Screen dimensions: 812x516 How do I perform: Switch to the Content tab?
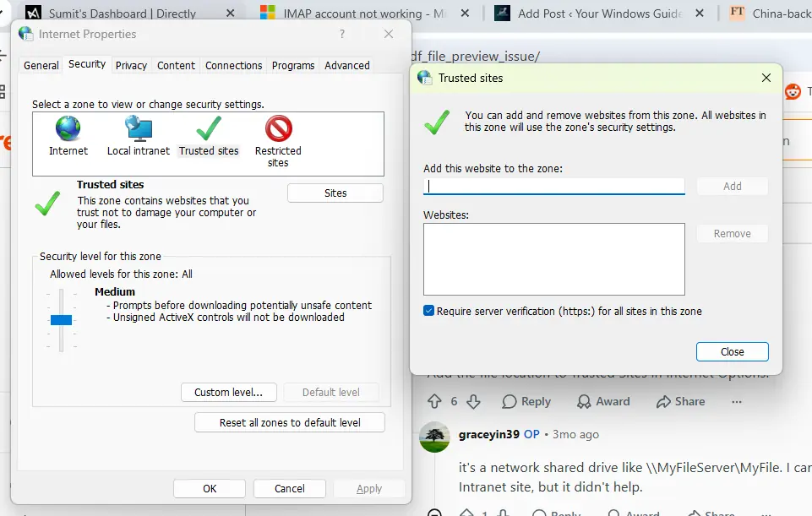pyautogui.click(x=176, y=66)
